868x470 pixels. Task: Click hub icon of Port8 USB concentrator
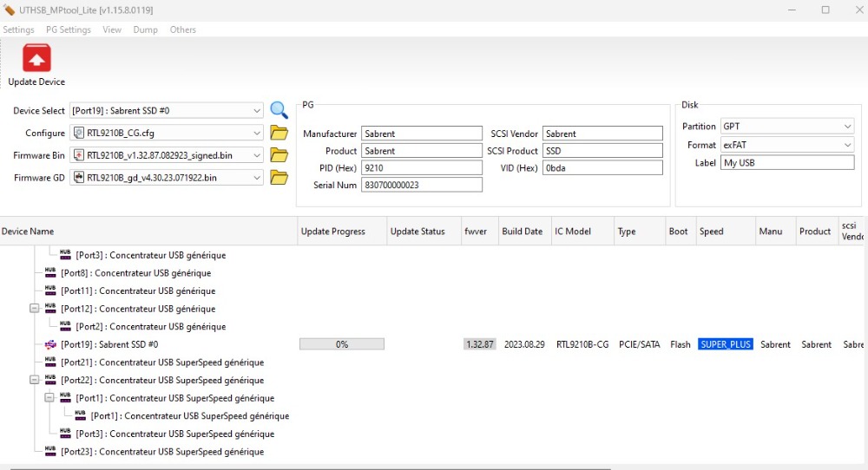pyautogui.click(x=50, y=273)
